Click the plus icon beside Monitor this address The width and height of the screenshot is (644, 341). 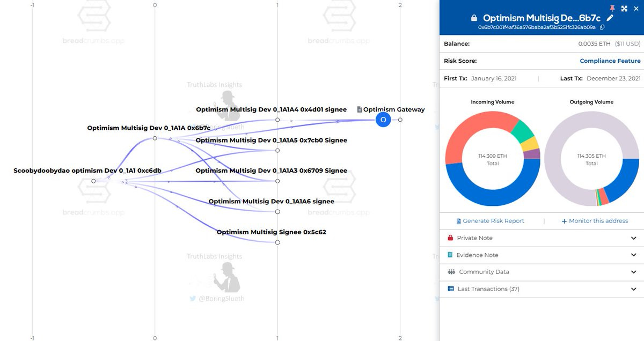pyautogui.click(x=564, y=221)
